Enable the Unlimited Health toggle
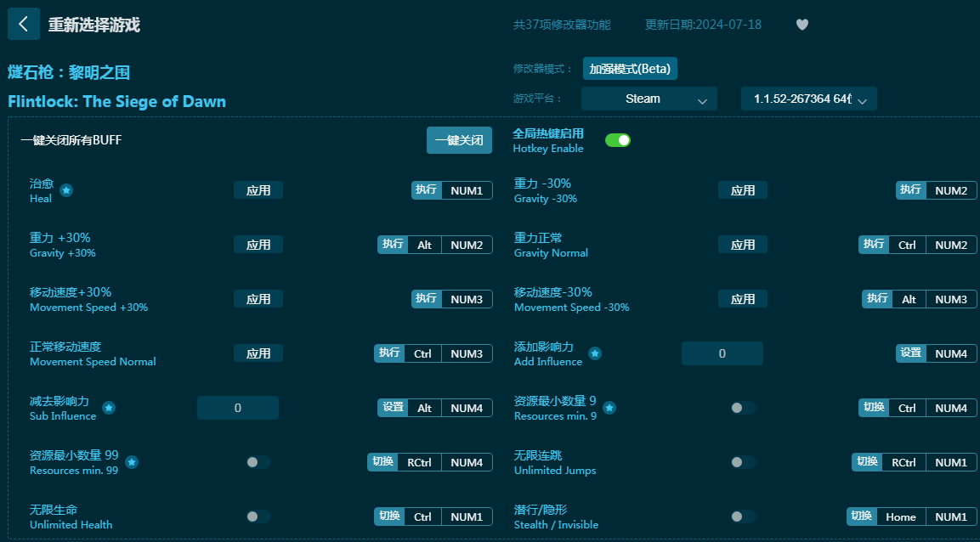The width and height of the screenshot is (980, 542). [258, 517]
